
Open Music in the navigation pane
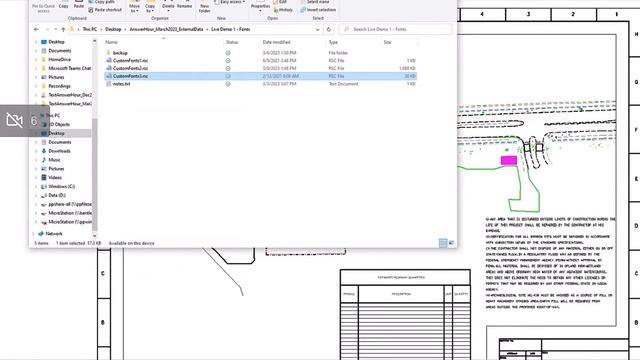click(54, 160)
